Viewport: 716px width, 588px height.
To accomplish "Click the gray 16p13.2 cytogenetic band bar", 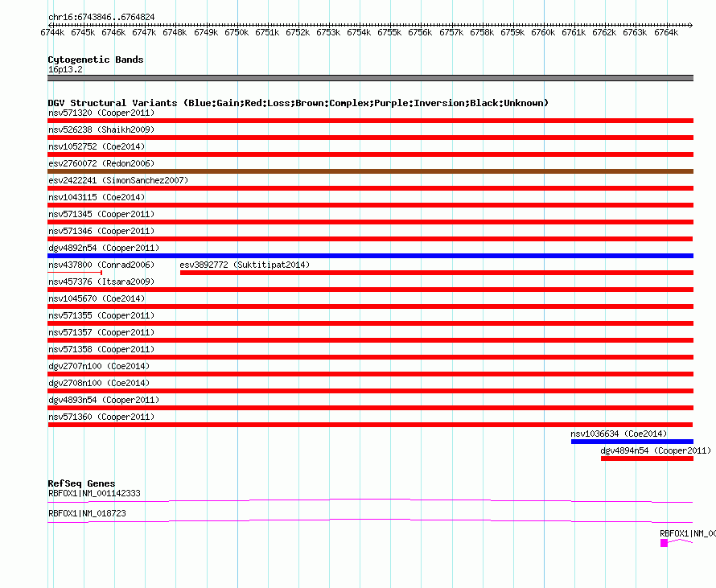I will pyautogui.click(x=370, y=78).
